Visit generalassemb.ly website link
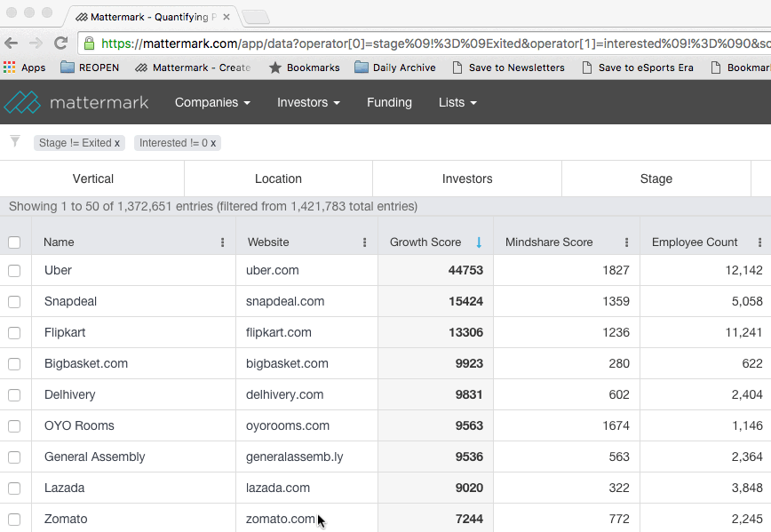 click(295, 457)
